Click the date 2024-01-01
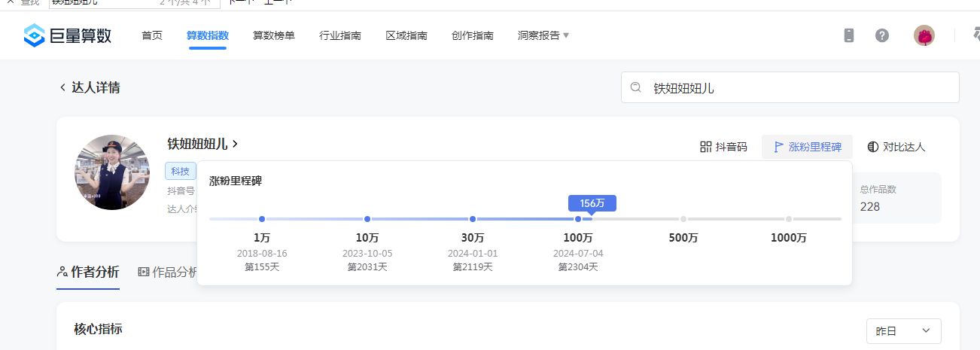The width and height of the screenshot is (980, 350). [473, 253]
